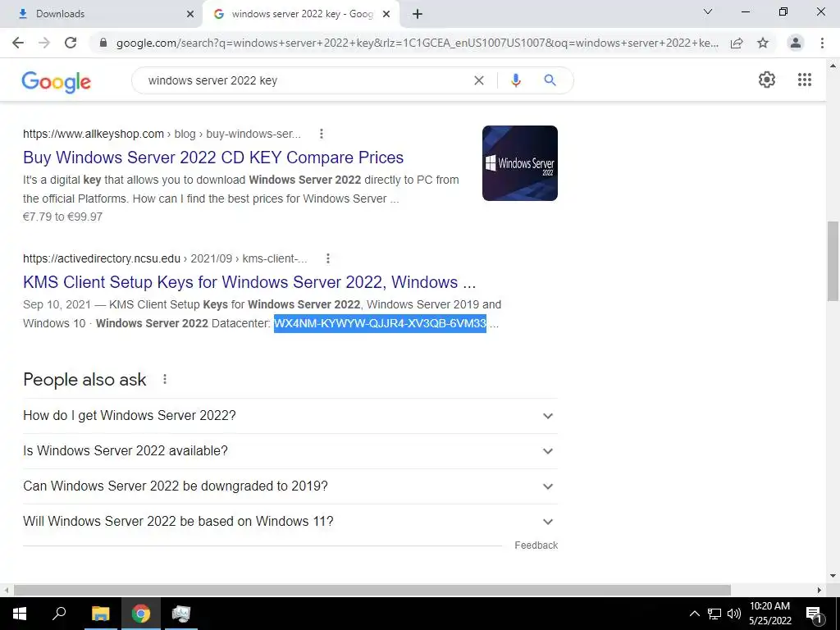Click inside the Google search field

[305, 80]
